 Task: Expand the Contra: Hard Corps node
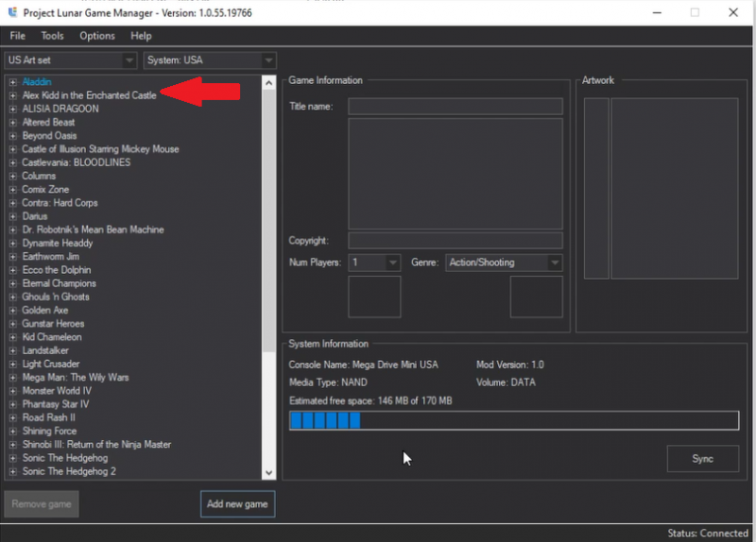pos(12,203)
